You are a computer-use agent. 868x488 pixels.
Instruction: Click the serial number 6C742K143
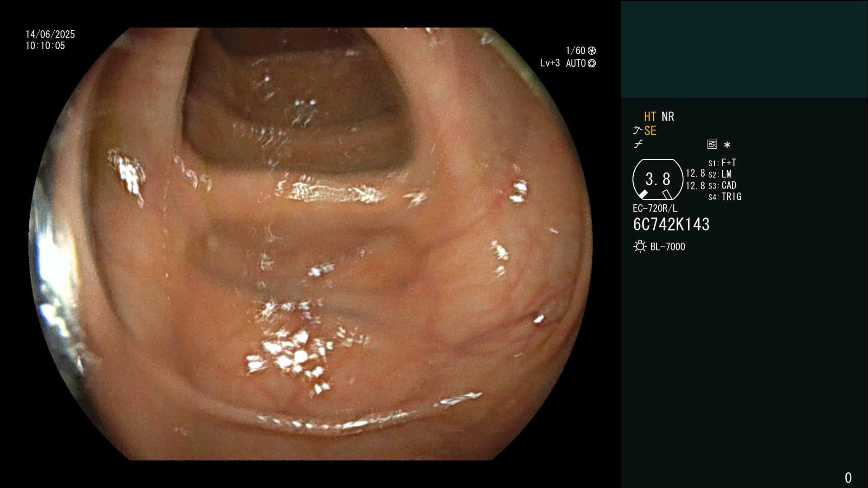coord(671,225)
